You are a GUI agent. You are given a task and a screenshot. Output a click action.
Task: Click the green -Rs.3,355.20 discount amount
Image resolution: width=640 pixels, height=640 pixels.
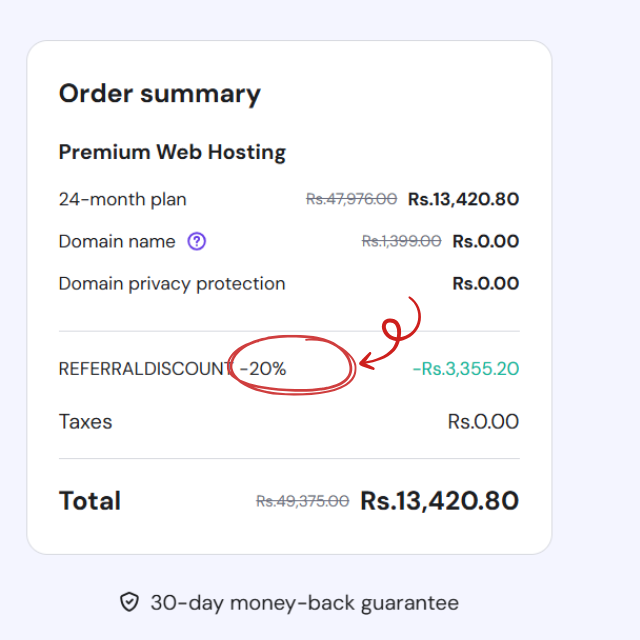(465, 369)
